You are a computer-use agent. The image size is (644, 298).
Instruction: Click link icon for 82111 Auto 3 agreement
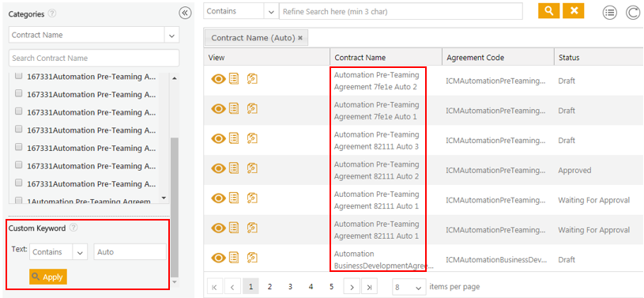point(252,139)
